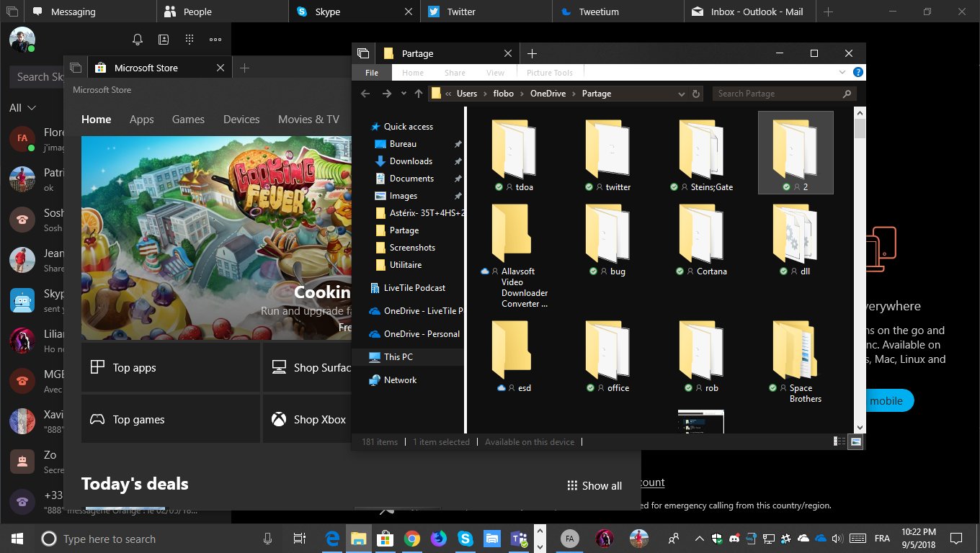The height and width of the screenshot is (553, 980).
Task: Open Skype contacts icon next to bell
Action: click(164, 40)
